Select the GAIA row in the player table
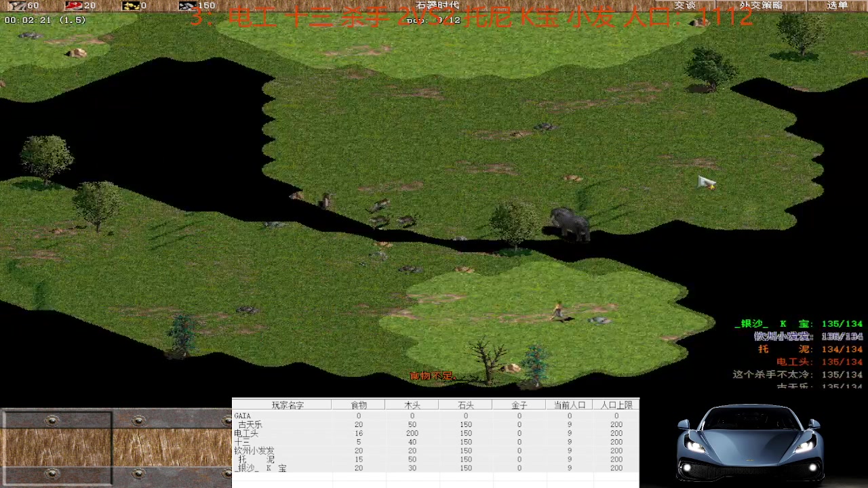This screenshot has width=868, height=488. [435, 415]
